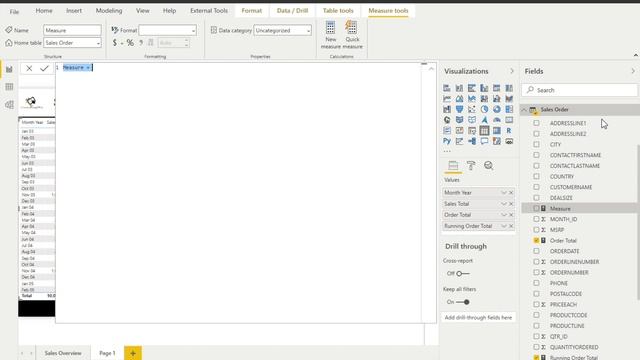Select the Clustered bar chart visual

(472, 88)
